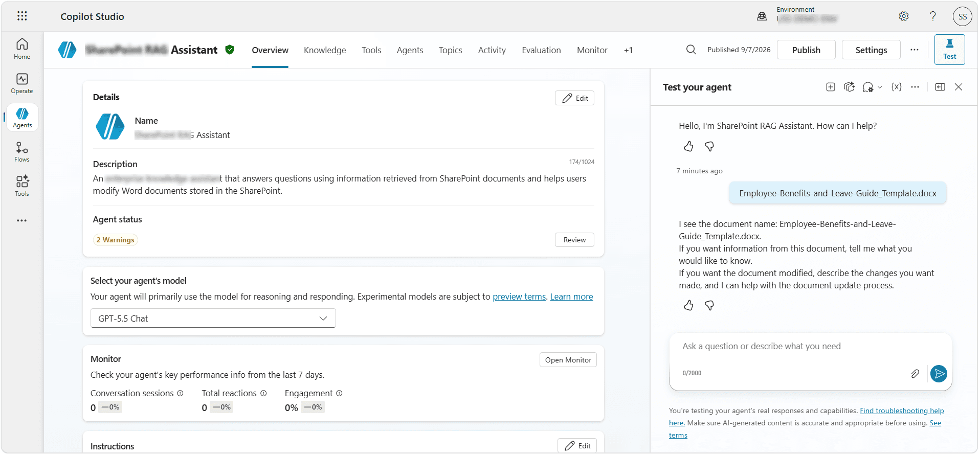Viewport: 980px width, 455px height.
Task: Go to the Topics tab
Action: (x=450, y=50)
